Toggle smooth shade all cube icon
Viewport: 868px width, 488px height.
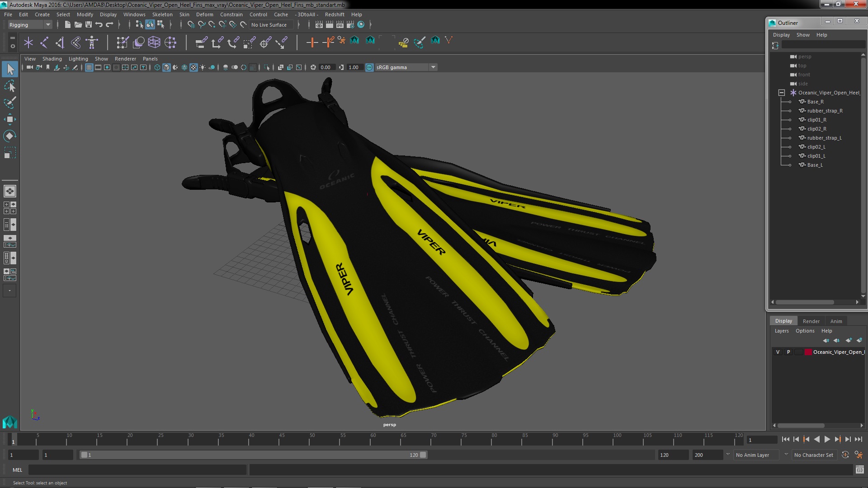(x=166, y=67)
